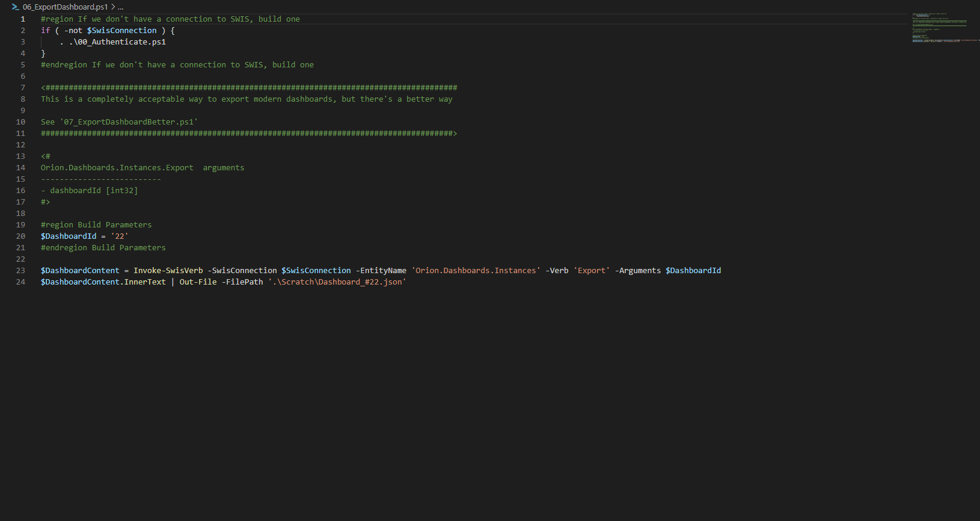Click the 'Orion.Dashboards.Instances' string
This screenshot has height=521, width=980.
pyautogui.click(x=476, y=271)
